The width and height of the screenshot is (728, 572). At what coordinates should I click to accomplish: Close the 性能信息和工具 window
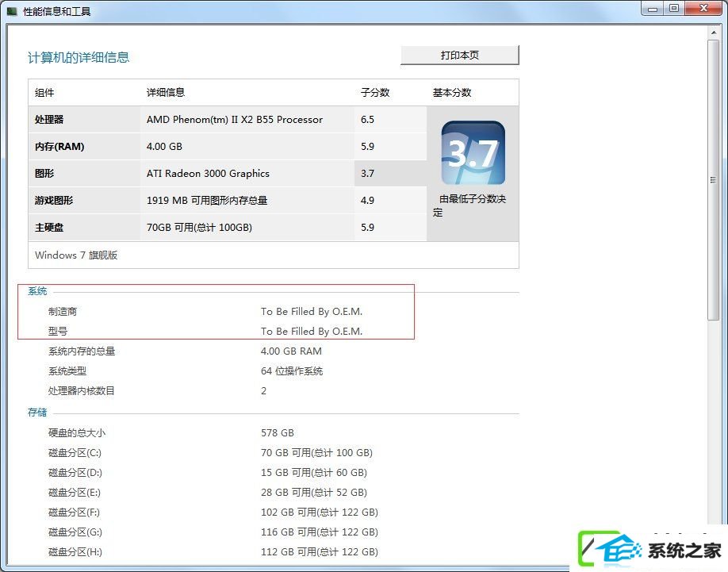pos(704,9)
